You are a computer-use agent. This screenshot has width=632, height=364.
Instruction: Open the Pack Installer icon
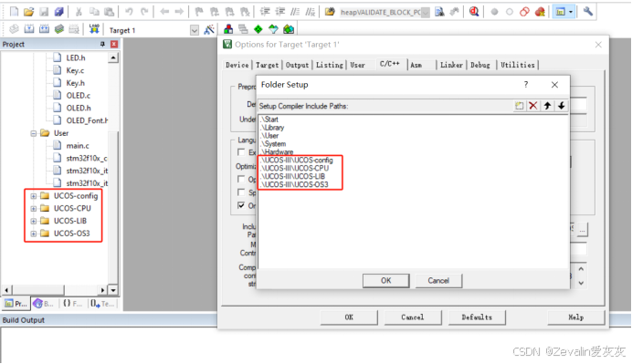[289, 29]
